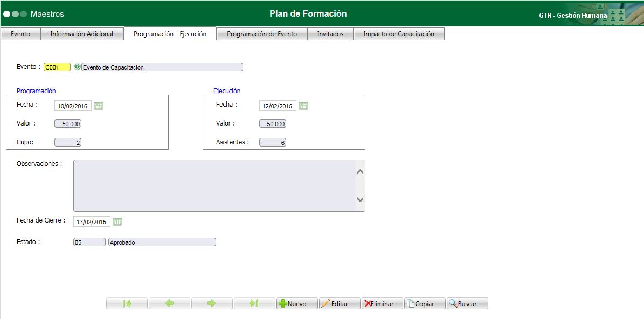
Task: Click Observaciones scroll up arrow
Action: coord(360,171)
